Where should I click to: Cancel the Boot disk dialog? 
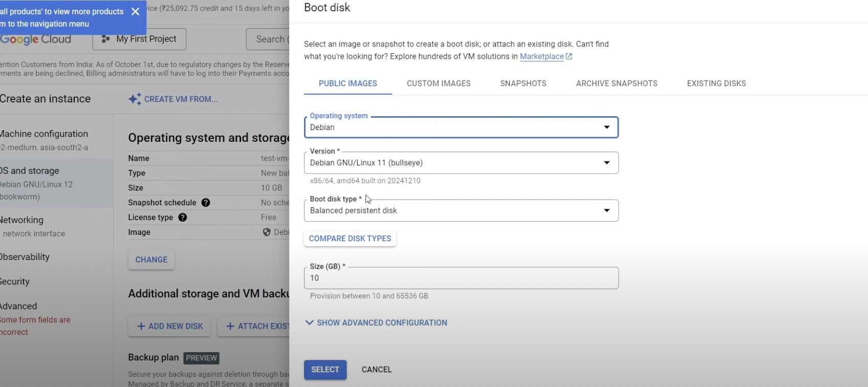(x=377, y=370)
